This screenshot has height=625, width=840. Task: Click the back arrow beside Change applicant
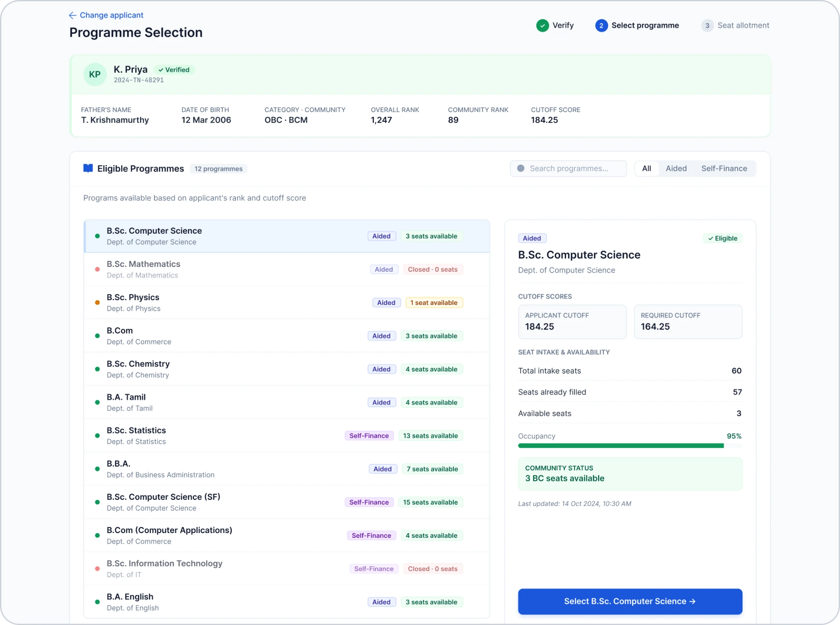pyautogui.click(x=73, y=15)
